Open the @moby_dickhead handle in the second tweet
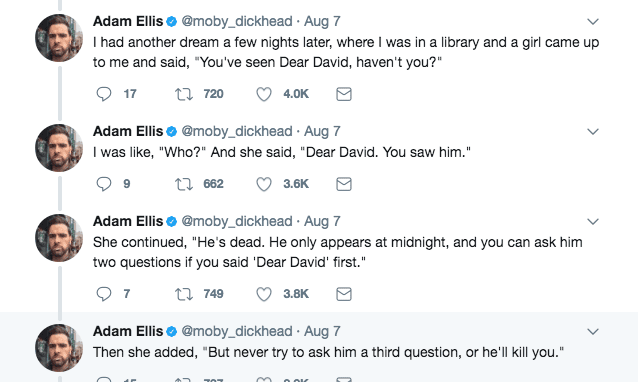 coord(237,131)
